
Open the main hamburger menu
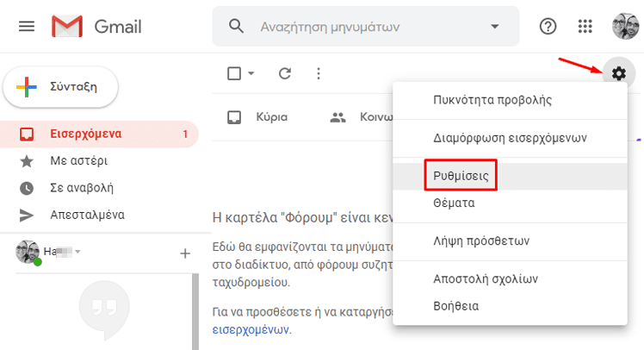click(x=27, y=27)
